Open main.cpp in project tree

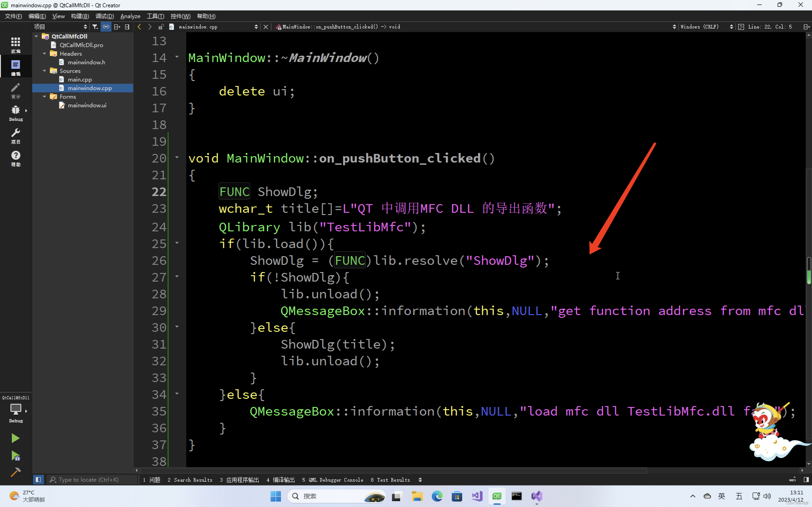80,79
